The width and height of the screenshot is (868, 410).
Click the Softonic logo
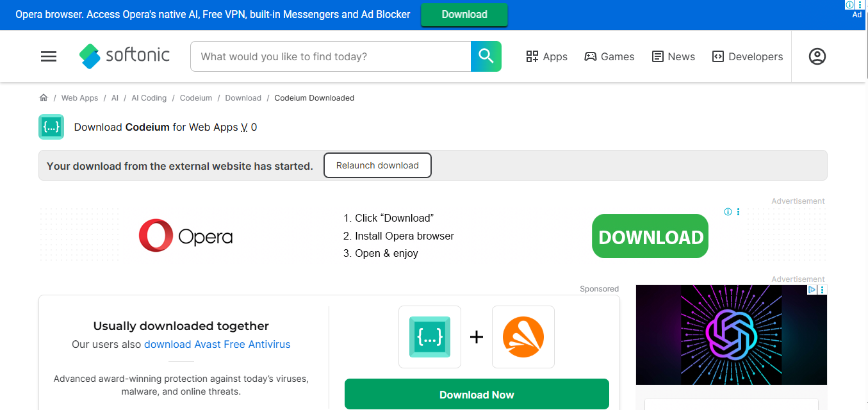124,56
